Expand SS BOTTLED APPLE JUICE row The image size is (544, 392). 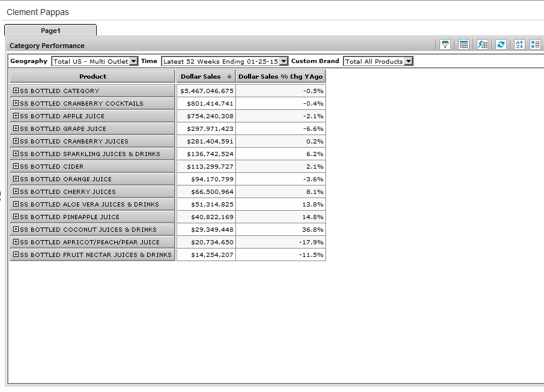tap(16, 116)
